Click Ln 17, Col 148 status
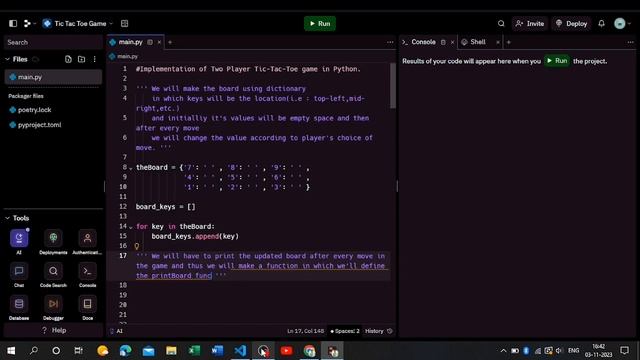 click(305, 331)
